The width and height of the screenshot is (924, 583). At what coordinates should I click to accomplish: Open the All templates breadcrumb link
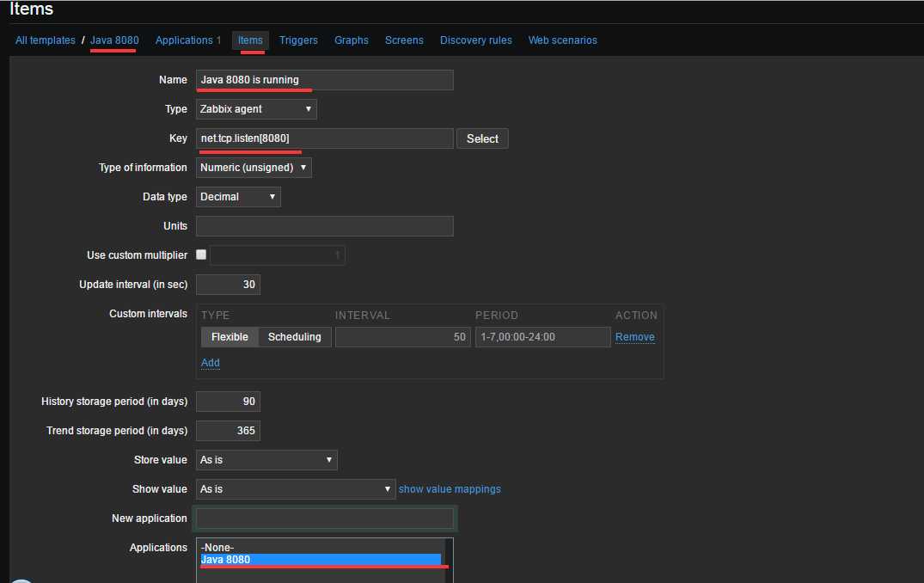[46, 40]
